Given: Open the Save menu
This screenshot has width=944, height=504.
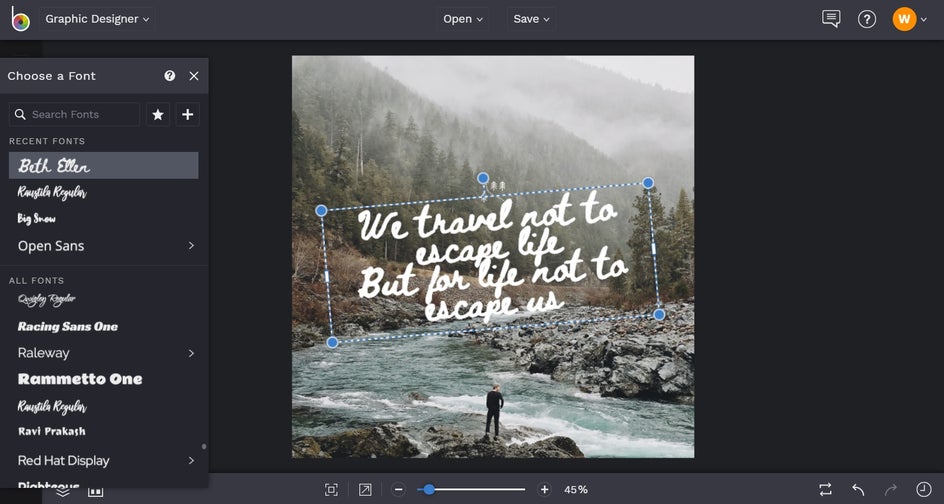Looking at the screenshot, I should pyautogui.click(x=531, y=19).
